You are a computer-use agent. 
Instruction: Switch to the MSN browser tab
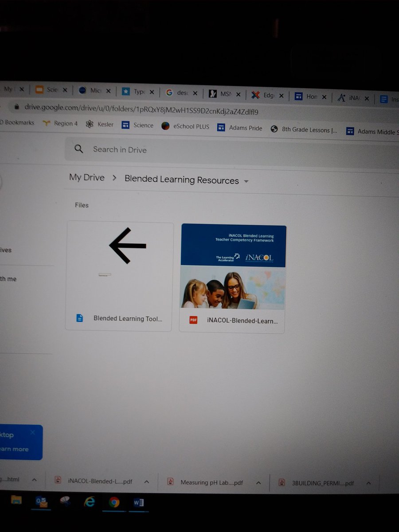(x=220, y=94)
